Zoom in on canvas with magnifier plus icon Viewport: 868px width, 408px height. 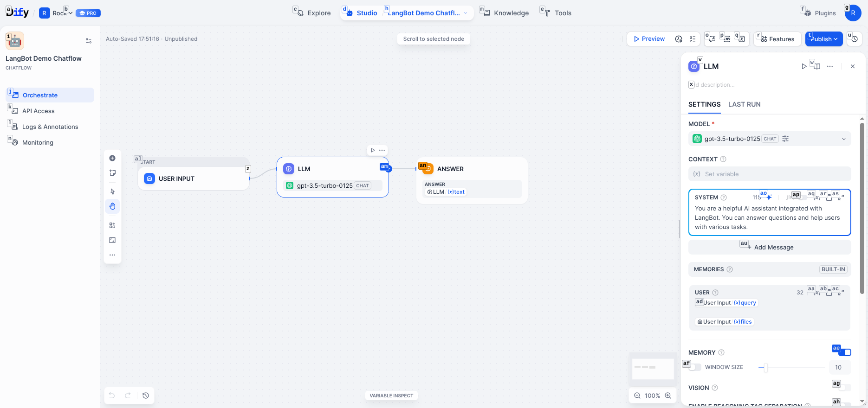point(668,395)
